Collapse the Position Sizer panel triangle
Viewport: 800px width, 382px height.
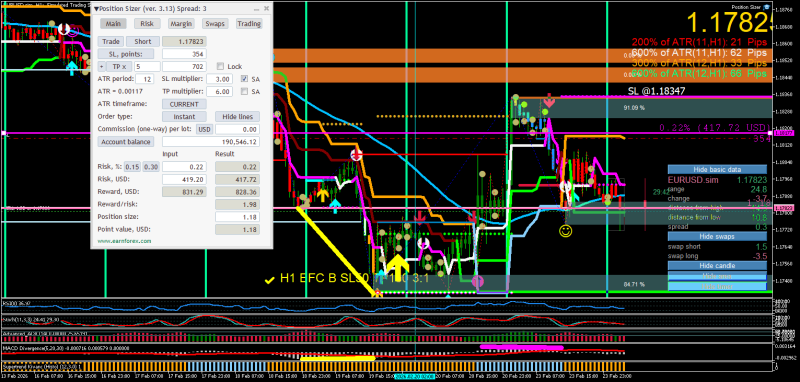click(x=96, y=9)
